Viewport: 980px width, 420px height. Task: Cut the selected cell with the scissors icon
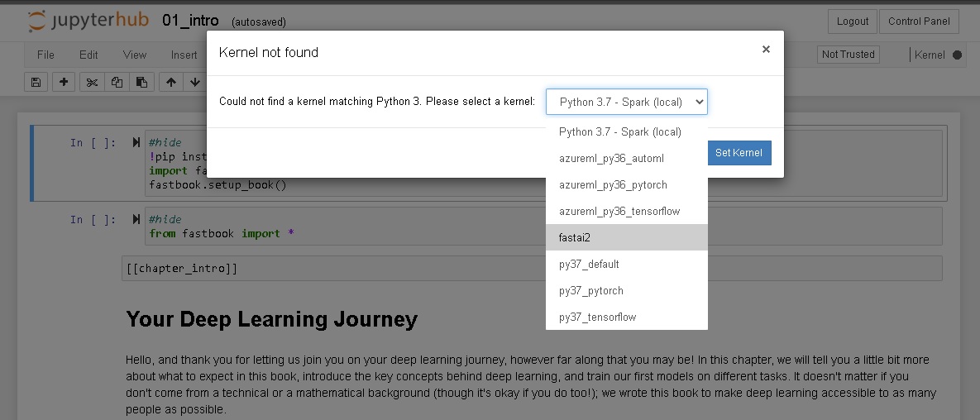click(92, 82)
